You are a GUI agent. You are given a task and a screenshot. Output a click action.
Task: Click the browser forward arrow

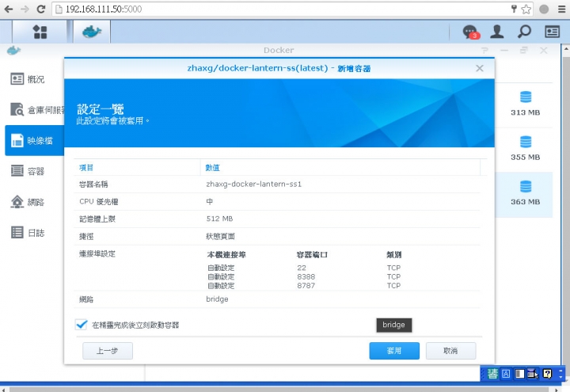pyautogui.click(x=25, y=9)
